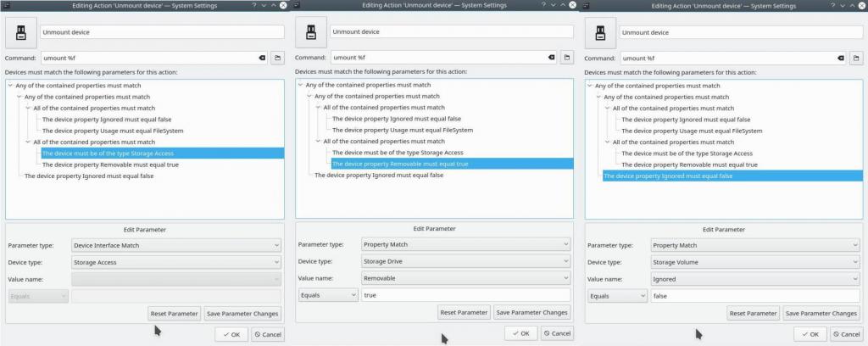This screenshot has height=346, width=868.
Task: Click OK in middle window
Action: (x=521, y=333)
